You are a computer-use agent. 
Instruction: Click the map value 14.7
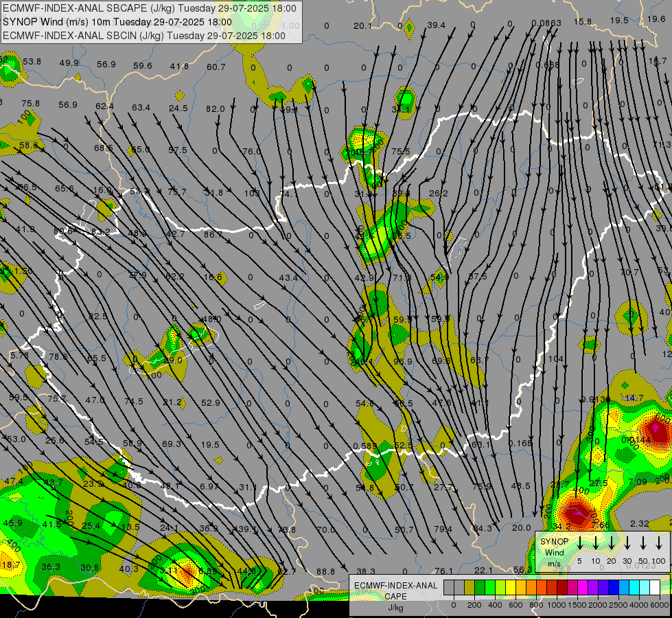(x=634, y=398)
